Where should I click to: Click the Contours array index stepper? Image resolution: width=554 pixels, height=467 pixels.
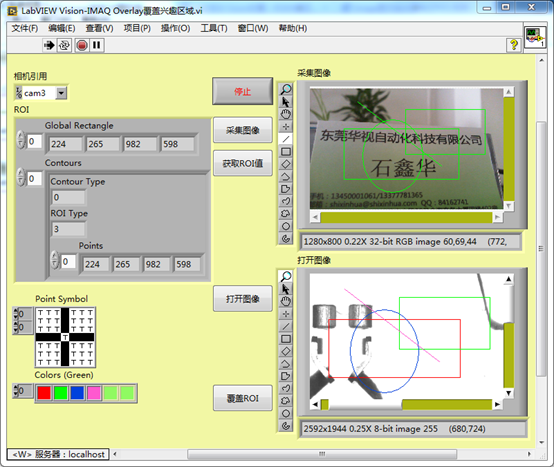[21, 177]
